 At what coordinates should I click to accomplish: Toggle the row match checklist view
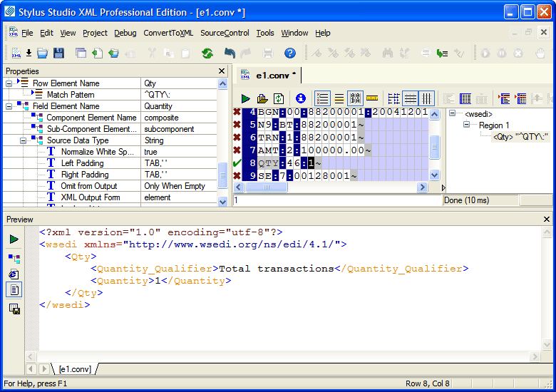pos(322,98)
